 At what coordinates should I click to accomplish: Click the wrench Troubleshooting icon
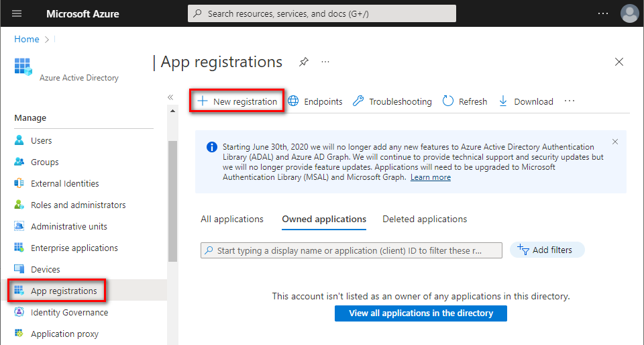358,101
